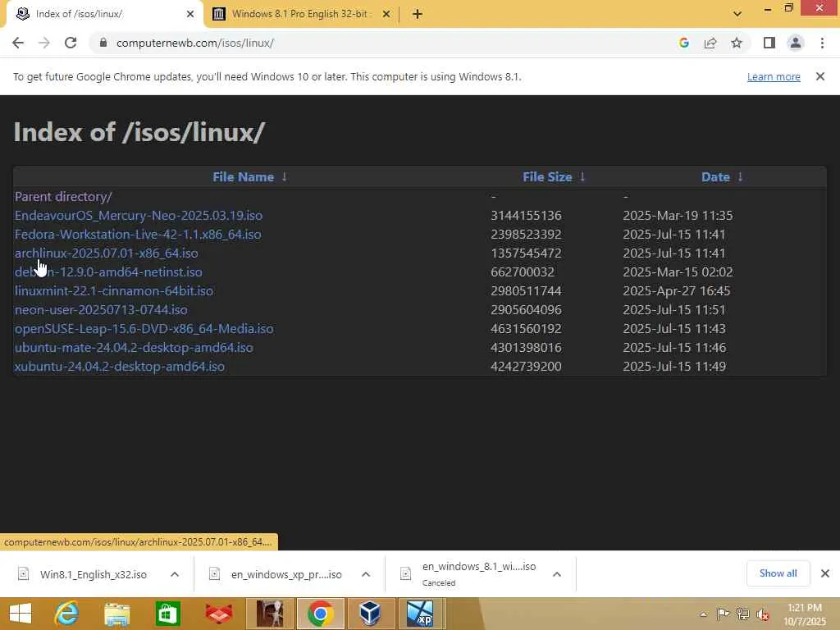Image resolution: width=840 pixels, height=630 pixels.
Task: Download archlinux-2025.07.01-x86_64.iso
Action: pyautogui.click(x=106, y=253)
